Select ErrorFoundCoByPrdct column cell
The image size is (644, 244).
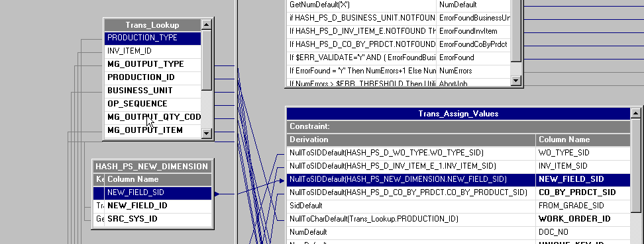click(x=474, y=44)
